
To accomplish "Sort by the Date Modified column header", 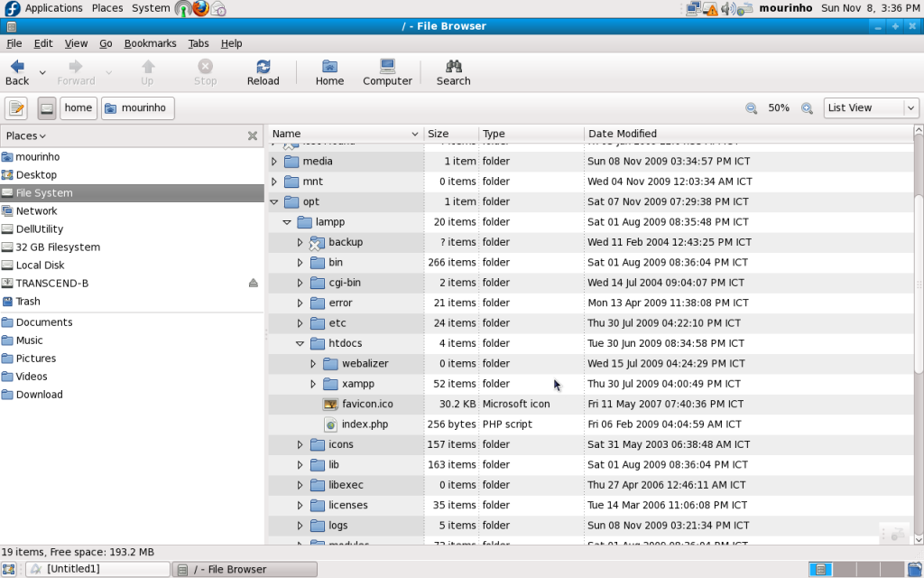I will pyautogui.click(x=623, y=134).
